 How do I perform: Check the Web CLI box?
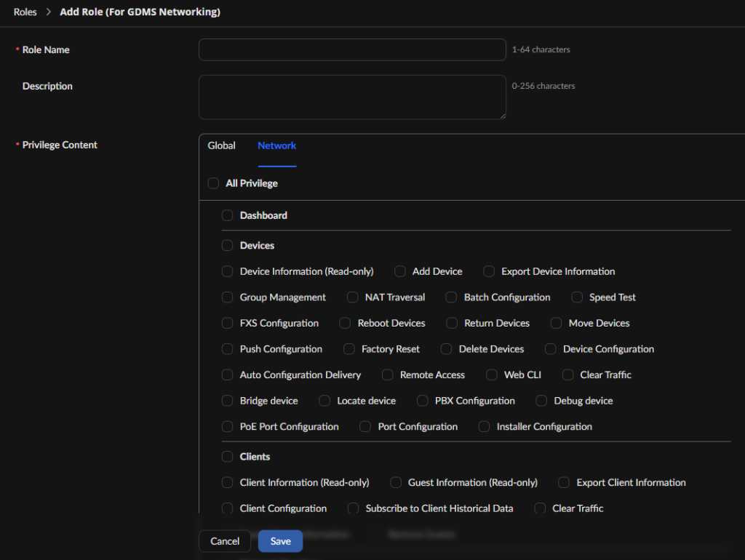492,375
